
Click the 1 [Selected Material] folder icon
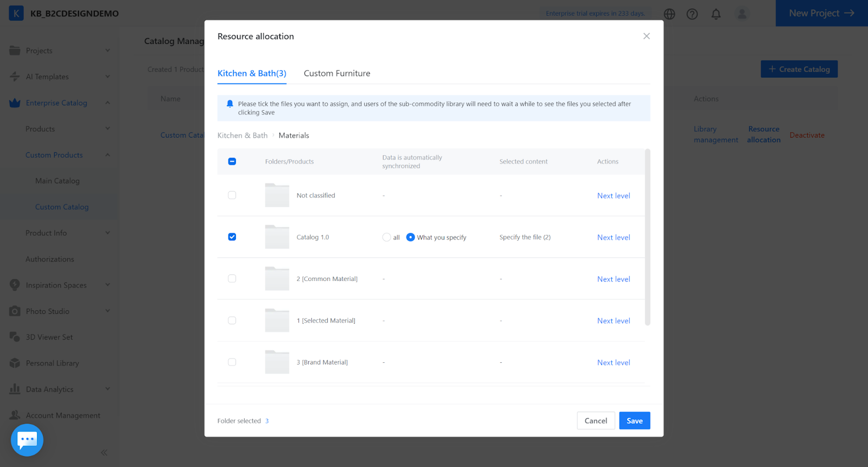point(277,321)
